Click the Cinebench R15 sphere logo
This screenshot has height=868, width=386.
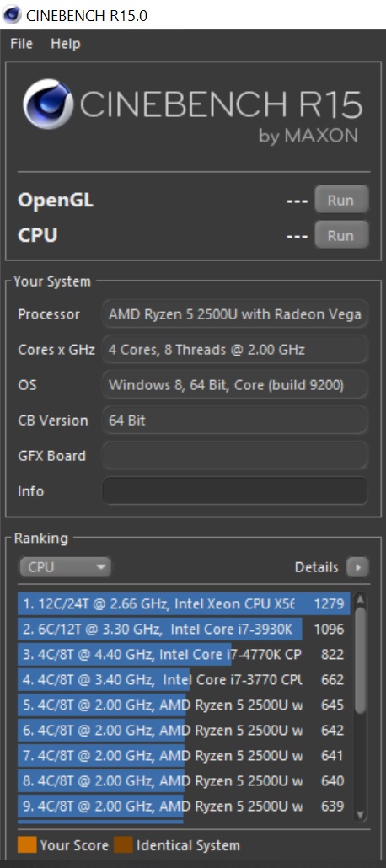[x=48, y=104]
